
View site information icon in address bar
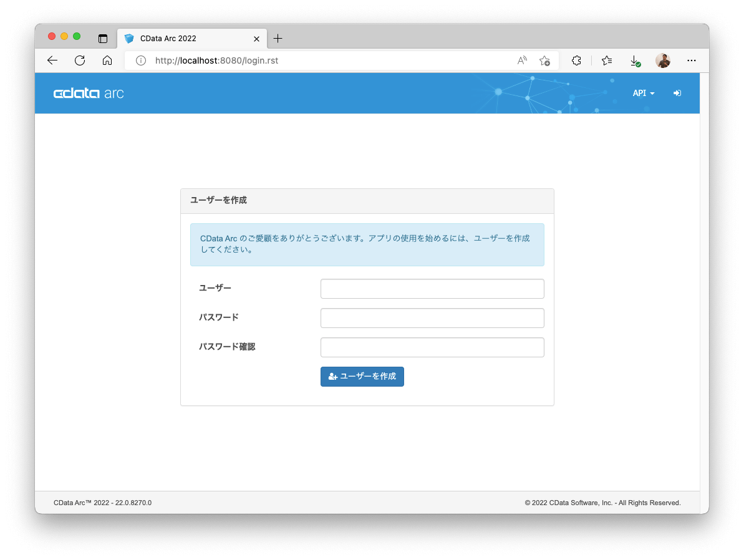(141, 60)
